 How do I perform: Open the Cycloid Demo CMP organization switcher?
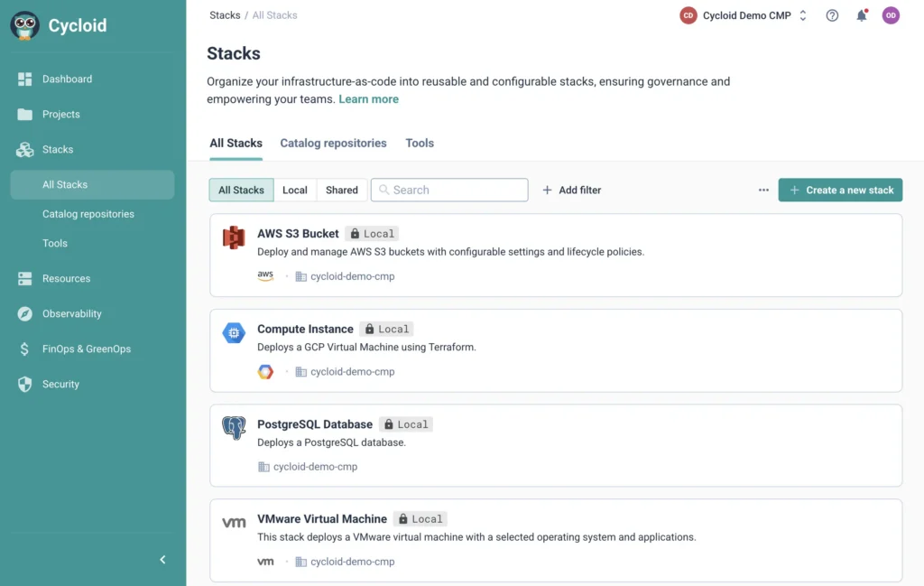point(744,15)
